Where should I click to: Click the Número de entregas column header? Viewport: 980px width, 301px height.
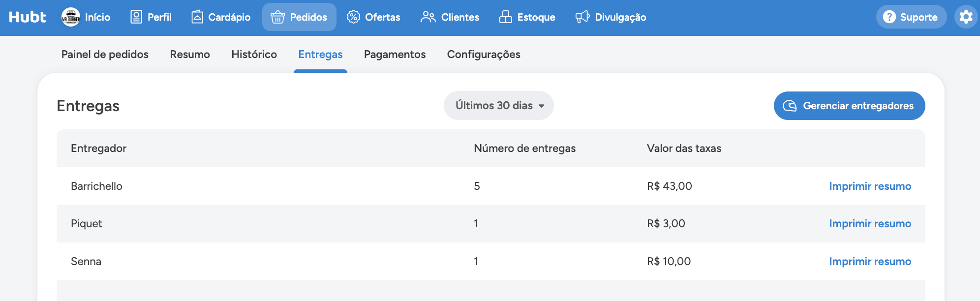[524, 149]
